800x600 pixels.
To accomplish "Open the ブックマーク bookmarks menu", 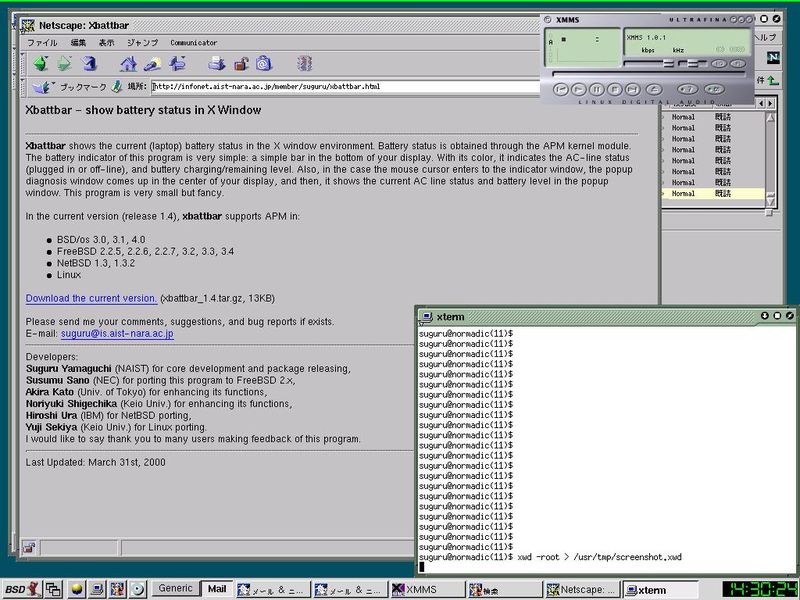I will [x=69, y=87].
